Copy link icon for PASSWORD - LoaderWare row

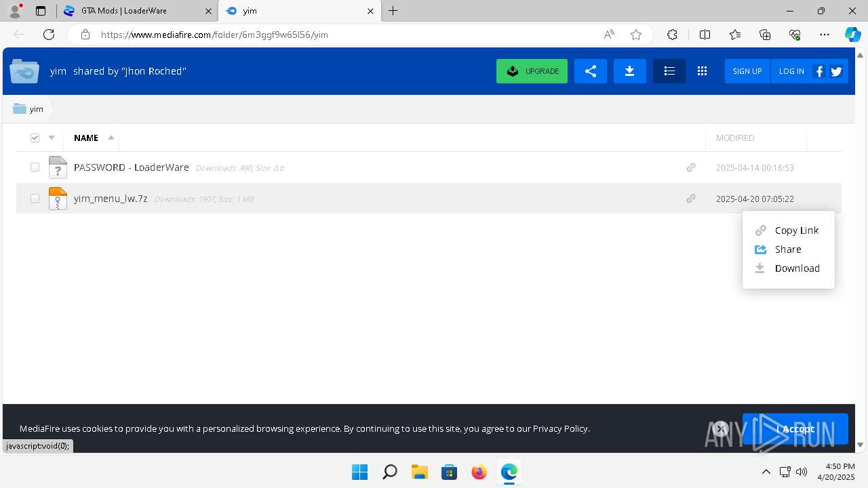pyautogui.click(x=690, y=167)
